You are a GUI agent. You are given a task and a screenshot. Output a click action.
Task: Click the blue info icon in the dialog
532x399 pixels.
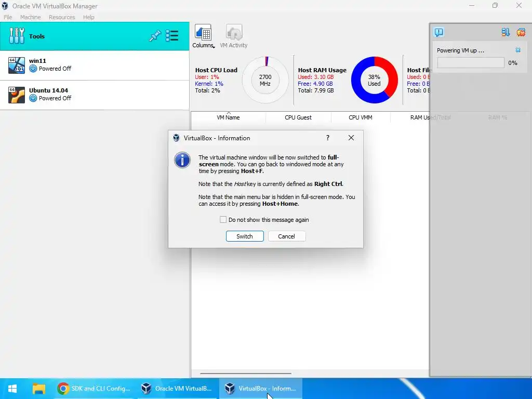[x=182, y=160]
